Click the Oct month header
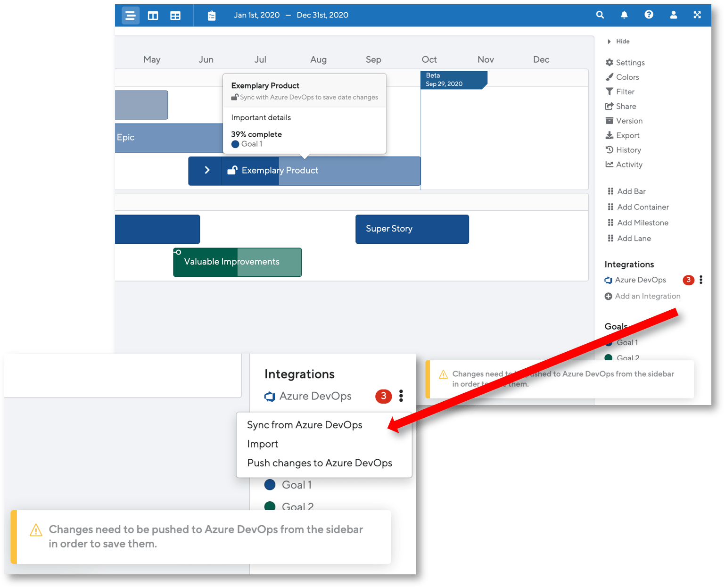This screenshot has height=588, width=725. 429,59
